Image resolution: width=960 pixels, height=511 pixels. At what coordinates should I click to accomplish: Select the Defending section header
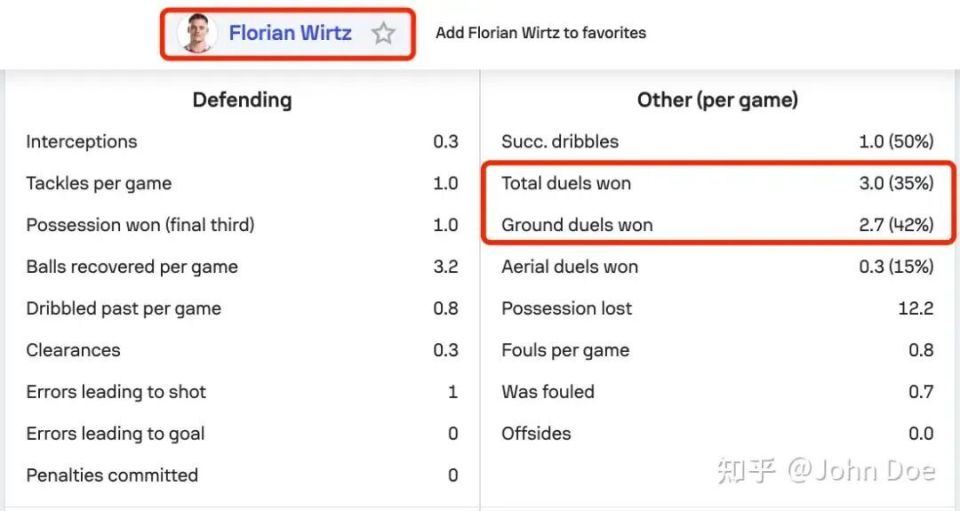[x=242, y=100]
